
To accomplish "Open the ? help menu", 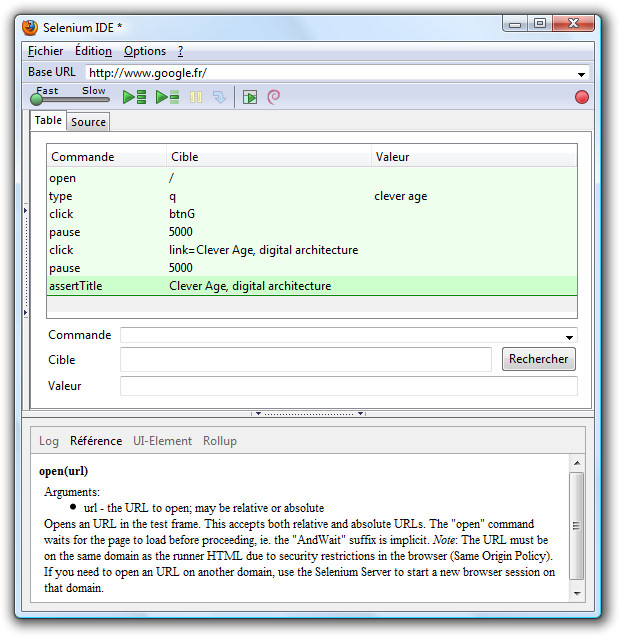I will point(180,51).
